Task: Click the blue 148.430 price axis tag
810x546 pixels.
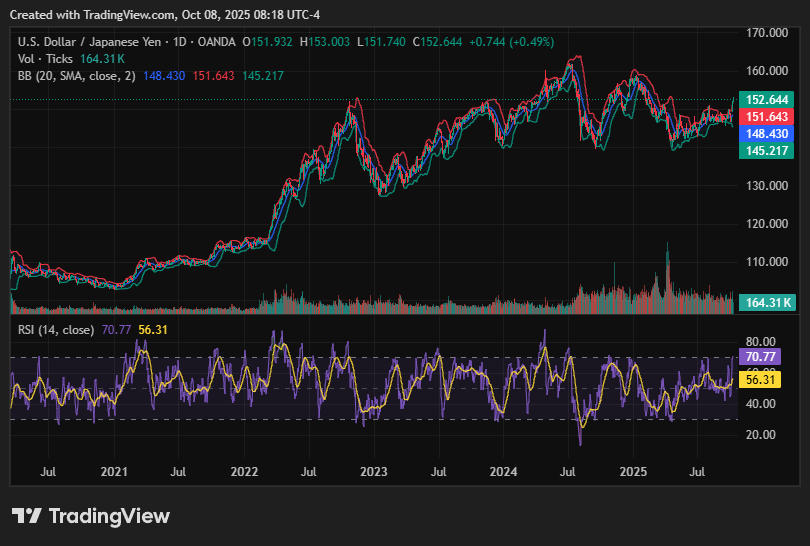Action: click(x=767, y=133)
